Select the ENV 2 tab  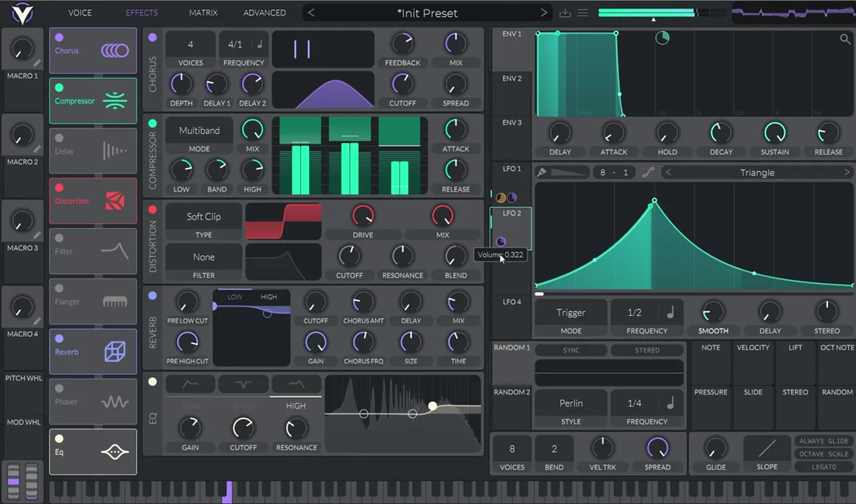[512, 94]
